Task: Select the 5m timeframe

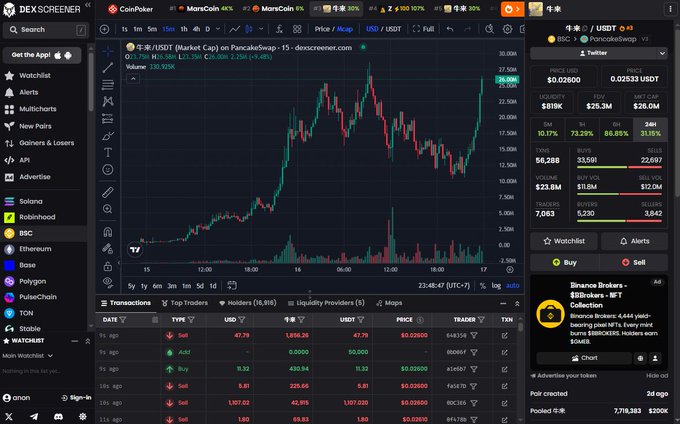Action: (x=152, y=29)
